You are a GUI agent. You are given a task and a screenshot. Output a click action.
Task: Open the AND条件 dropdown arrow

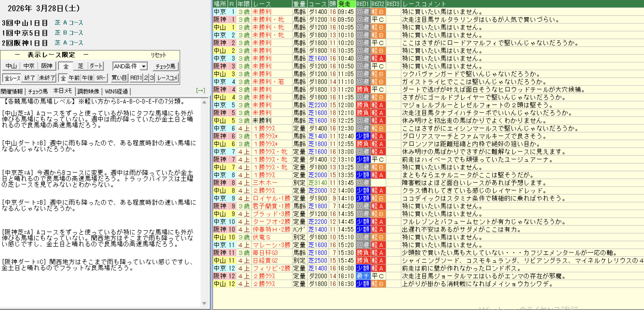click(x=144, y=66)
